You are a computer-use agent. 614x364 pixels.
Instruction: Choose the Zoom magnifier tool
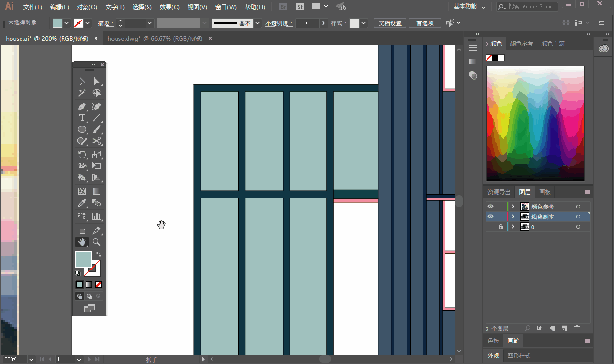(96, 242)
